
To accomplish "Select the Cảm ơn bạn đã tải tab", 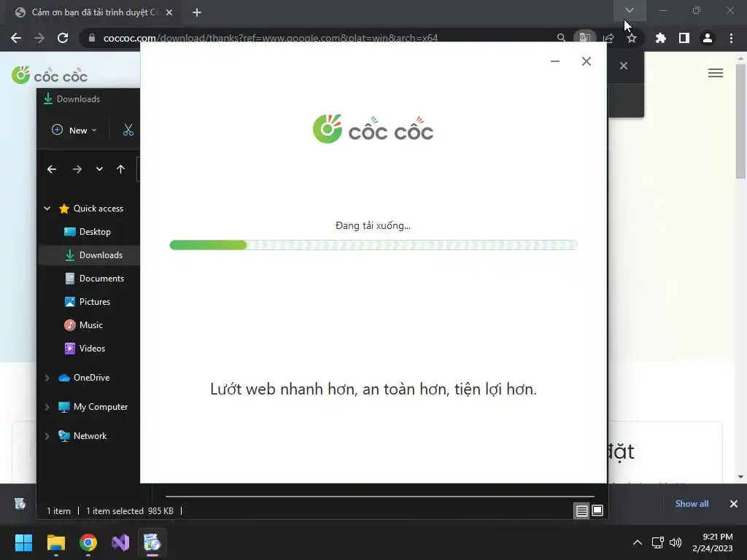I will [94, 12].
